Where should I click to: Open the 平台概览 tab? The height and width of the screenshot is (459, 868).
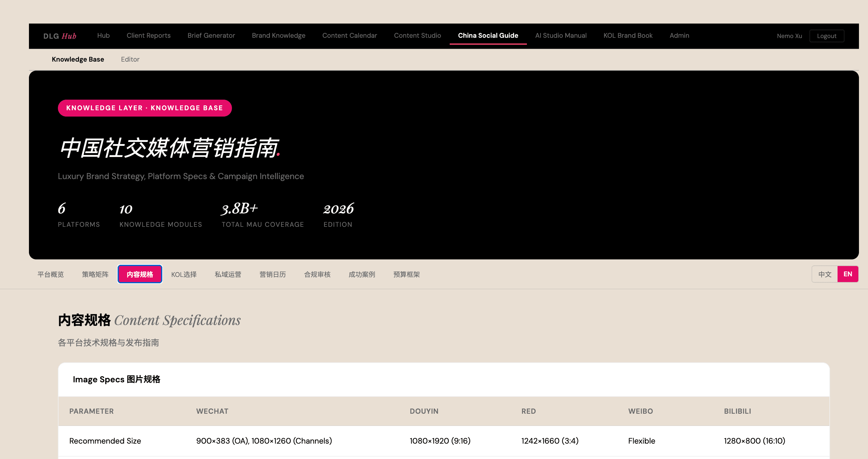click(x=51, y=274)
